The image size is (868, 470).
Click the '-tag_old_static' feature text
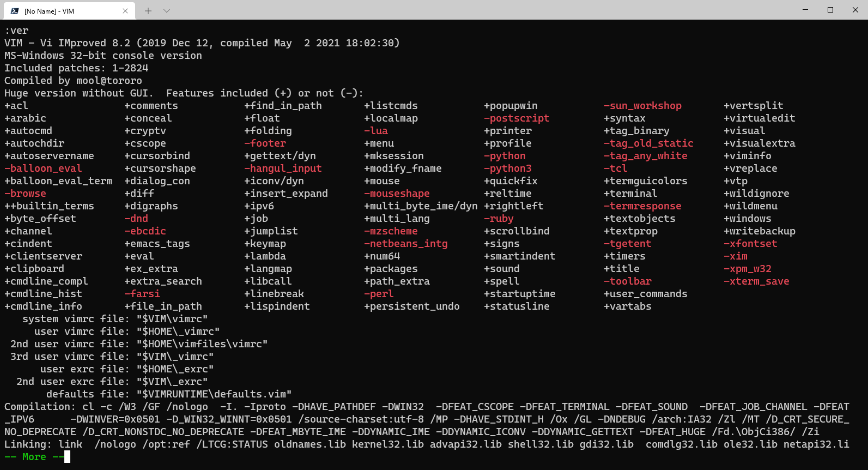click(x=648, y=143)
